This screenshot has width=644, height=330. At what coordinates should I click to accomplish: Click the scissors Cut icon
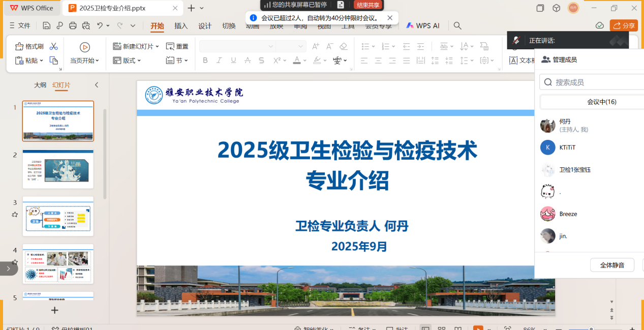(54, 46)
